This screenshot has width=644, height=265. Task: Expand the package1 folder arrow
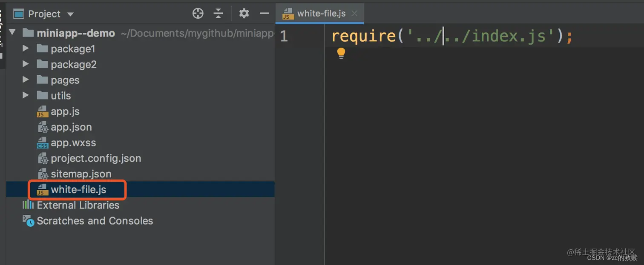point(26,48)
